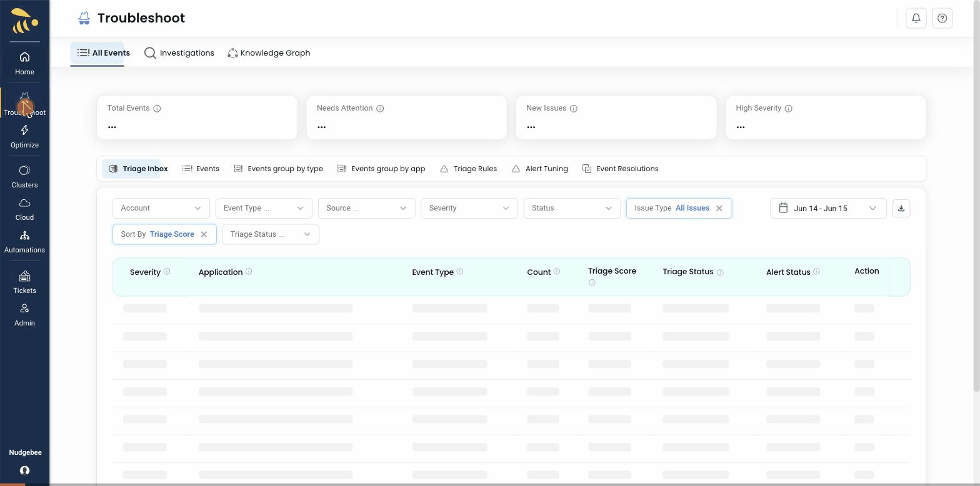Click the Nudgebee account label
This screenshot has height=486, width=980.
tap(25, 453)
